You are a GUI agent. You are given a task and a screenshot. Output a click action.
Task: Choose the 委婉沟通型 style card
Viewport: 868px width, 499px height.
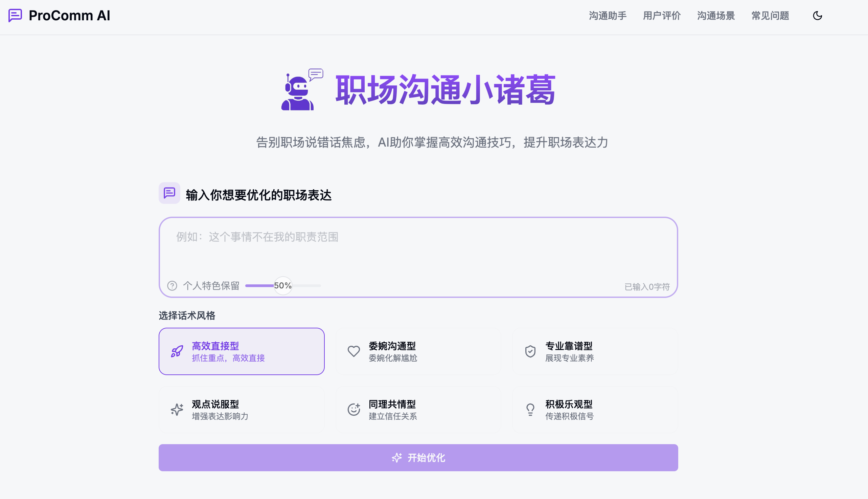pos(418,352)
